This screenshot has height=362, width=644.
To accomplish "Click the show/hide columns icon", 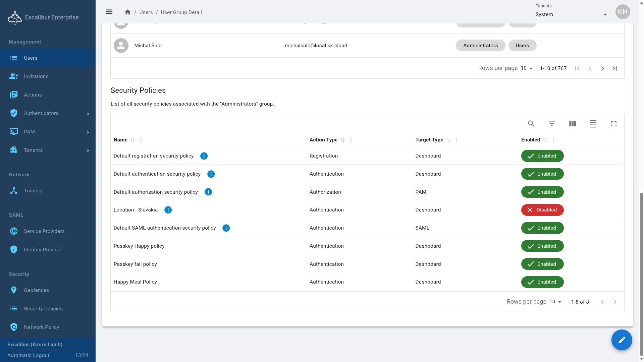I will point(573,124).
